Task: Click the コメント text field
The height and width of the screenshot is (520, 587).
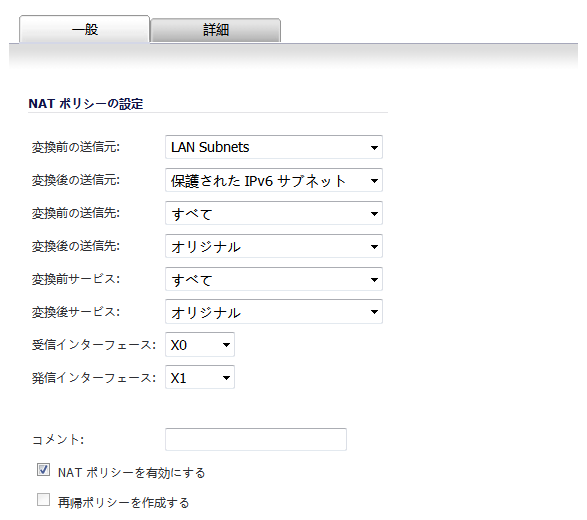Action: [x=256, y=439]
